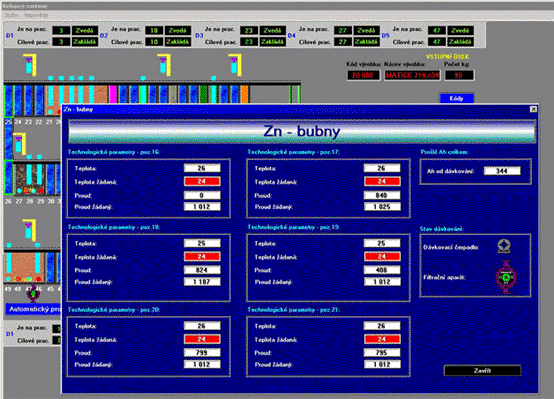The height and width of the screenshot is (399, 554).
Task: Select the yellow crane above position 25
Action: pos(30,65)
